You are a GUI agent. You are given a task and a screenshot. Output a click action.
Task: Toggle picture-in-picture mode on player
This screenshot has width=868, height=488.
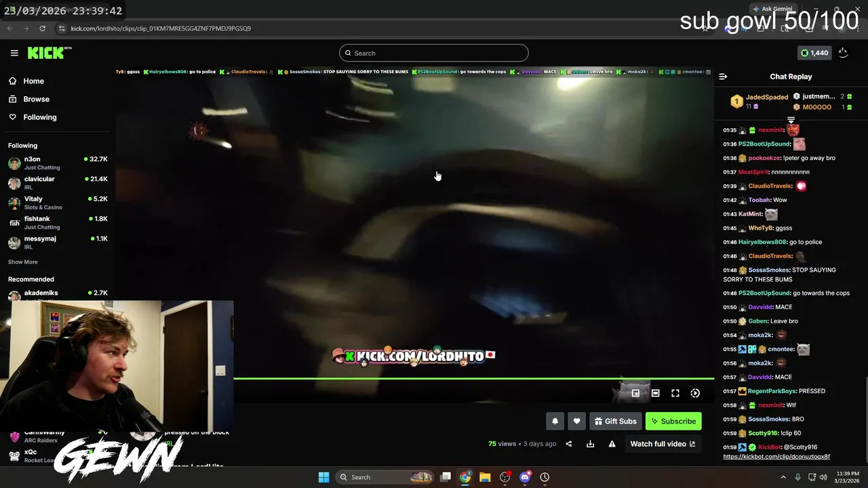pyautogui.click(x=635, y=393)
